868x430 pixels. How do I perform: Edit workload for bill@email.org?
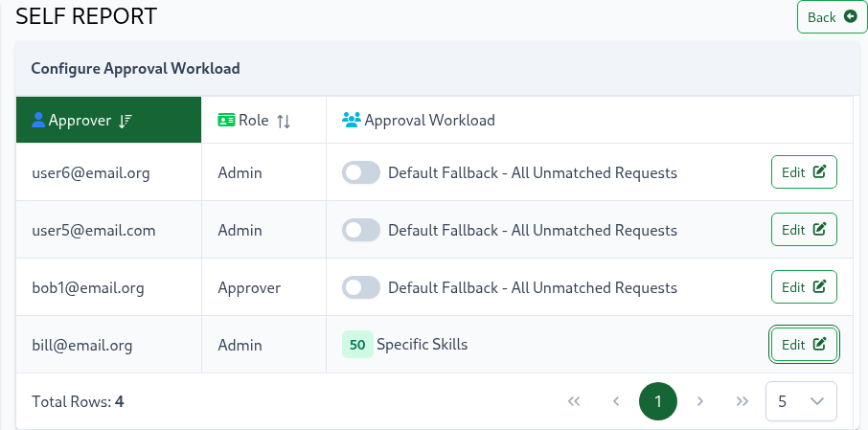pos(804,345)
